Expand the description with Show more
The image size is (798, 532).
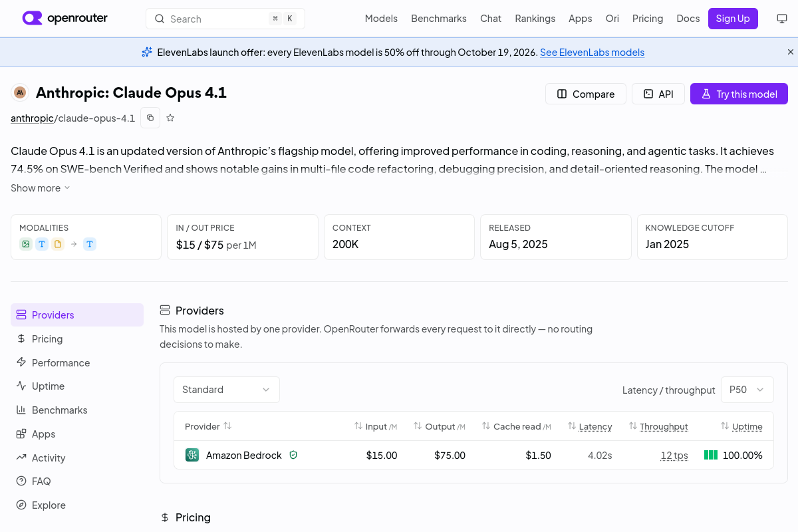(41, 188)
